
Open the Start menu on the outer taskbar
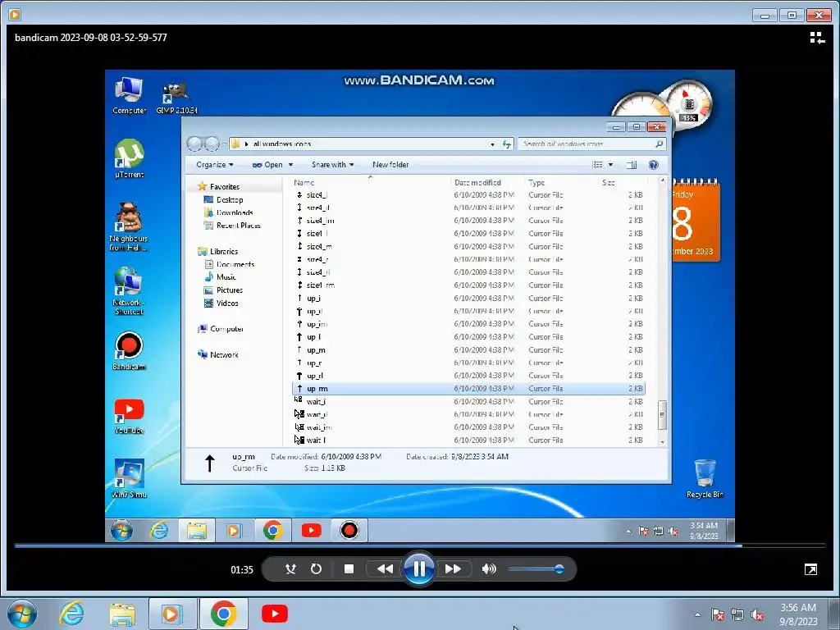click(21, 614)
